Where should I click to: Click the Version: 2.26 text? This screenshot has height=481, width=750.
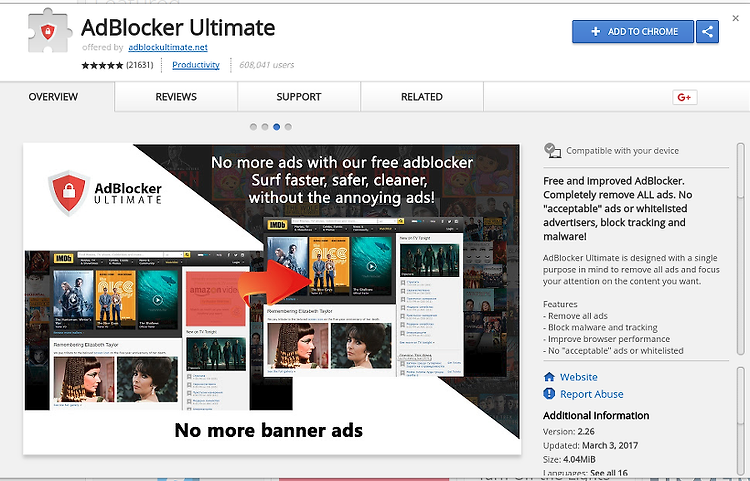coord(569,431)
